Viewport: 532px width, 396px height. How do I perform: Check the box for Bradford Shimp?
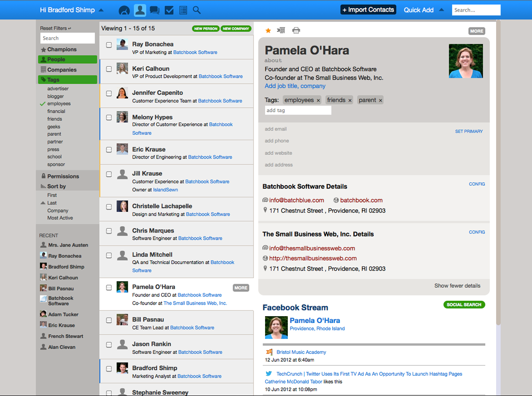(109, 368)
